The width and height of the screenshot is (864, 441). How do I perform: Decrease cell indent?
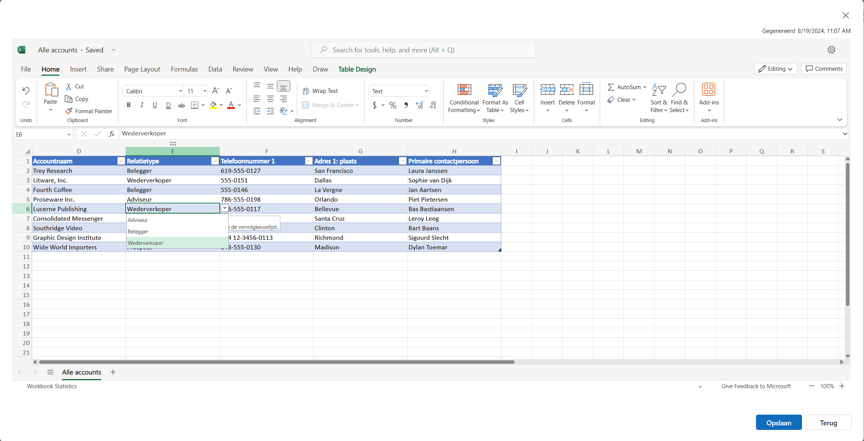pyautogui.click(x=257, y=111)
